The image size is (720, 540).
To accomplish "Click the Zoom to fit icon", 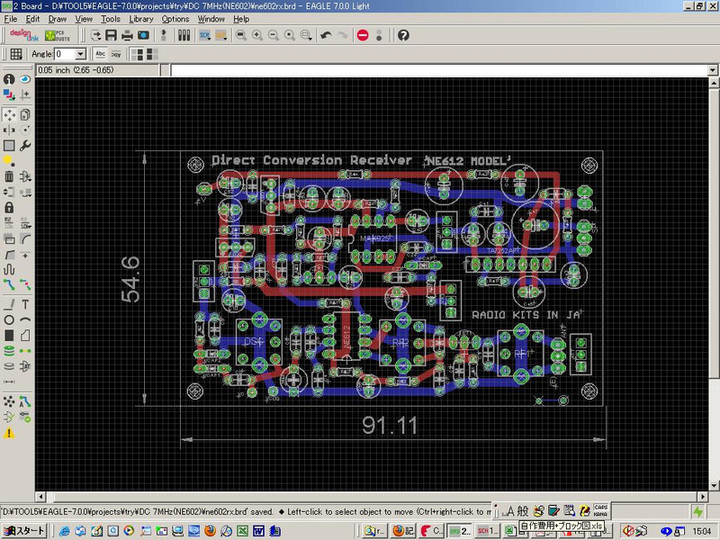I will click(x=241, y=35).
